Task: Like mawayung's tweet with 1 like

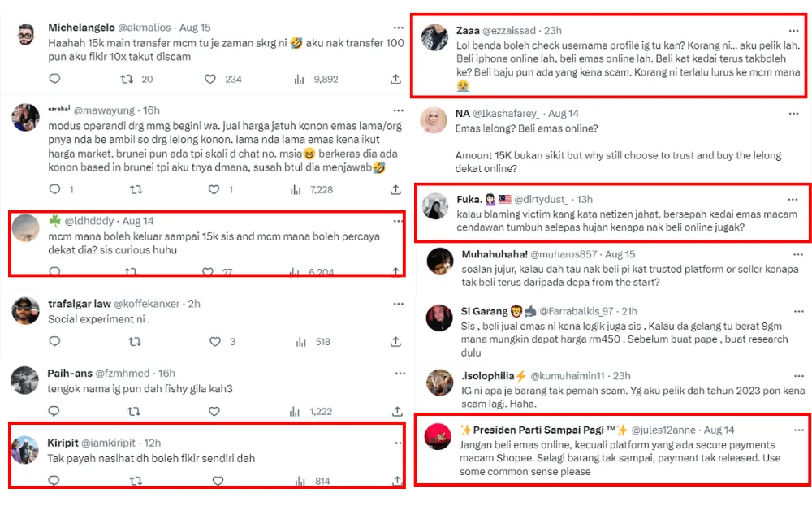Action: pyautogui.click(x=214, y=189)
